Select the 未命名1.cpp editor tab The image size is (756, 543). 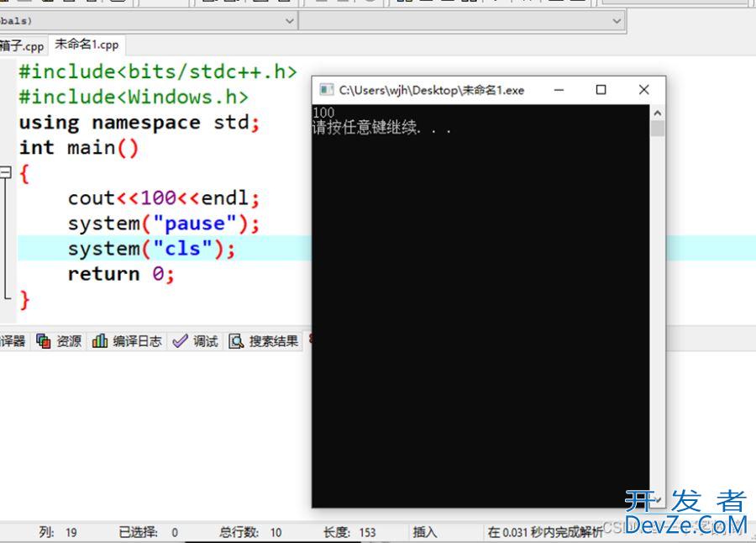87,45
